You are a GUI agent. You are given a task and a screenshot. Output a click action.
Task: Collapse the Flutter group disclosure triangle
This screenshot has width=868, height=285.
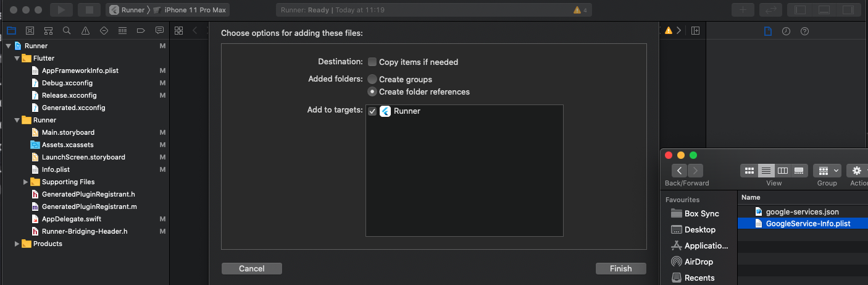[x=17, y=58]
